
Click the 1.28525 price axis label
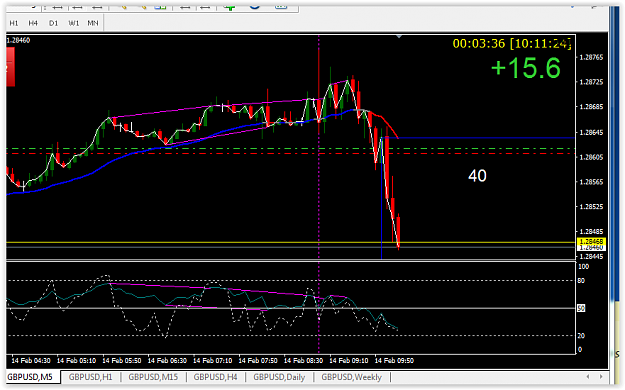[591, 207]
